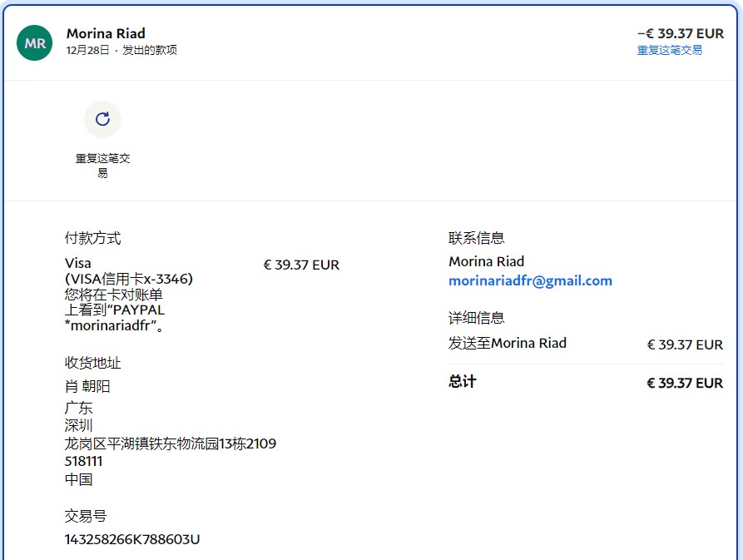Click the MR avatar circle
Viewport: 743px width, 560px height.
35,43
